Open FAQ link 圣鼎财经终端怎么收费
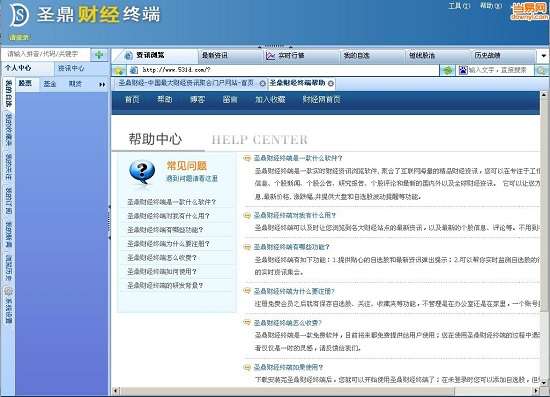This screenshot has height=397, width=550. click(162, 258)
